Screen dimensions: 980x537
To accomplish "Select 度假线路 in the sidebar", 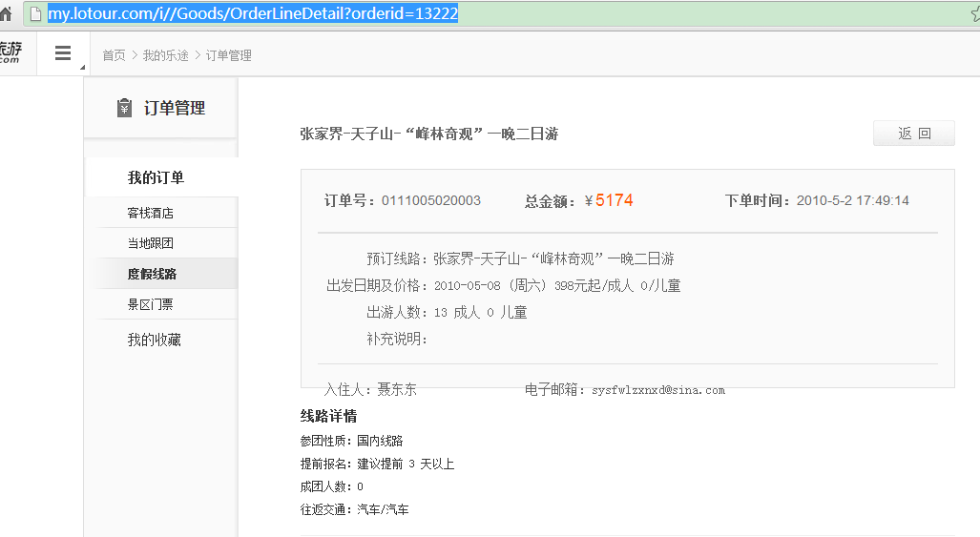I will pos(152,274).
